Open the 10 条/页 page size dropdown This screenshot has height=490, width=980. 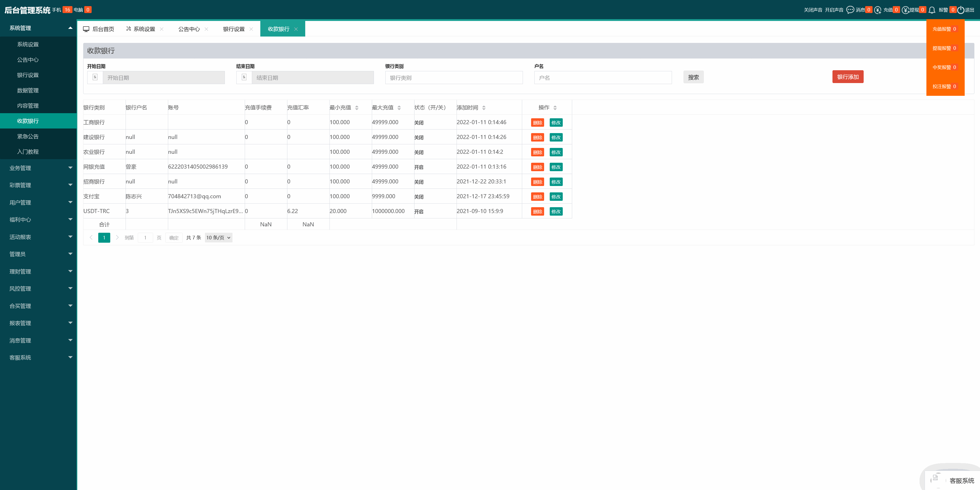pyautogui.click(x=218, y=238)
